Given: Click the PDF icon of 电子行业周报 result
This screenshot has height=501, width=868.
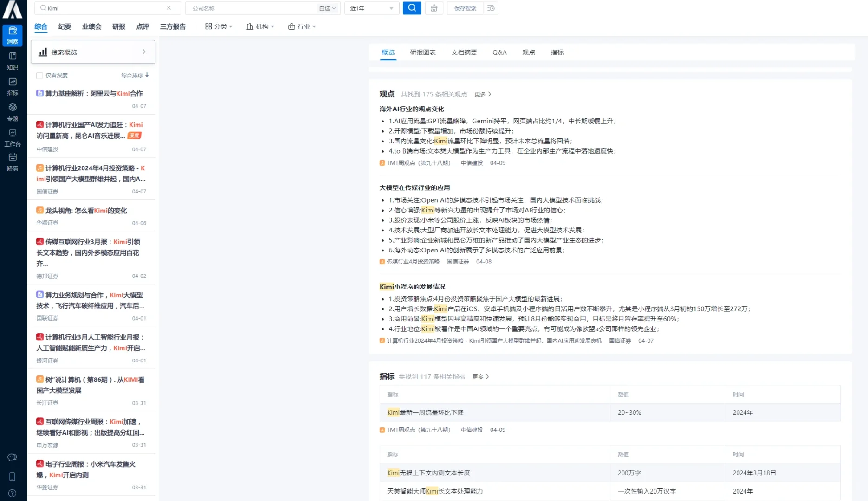Looking at the screenshot, I should pyautogui.click(x=40, y=463).
